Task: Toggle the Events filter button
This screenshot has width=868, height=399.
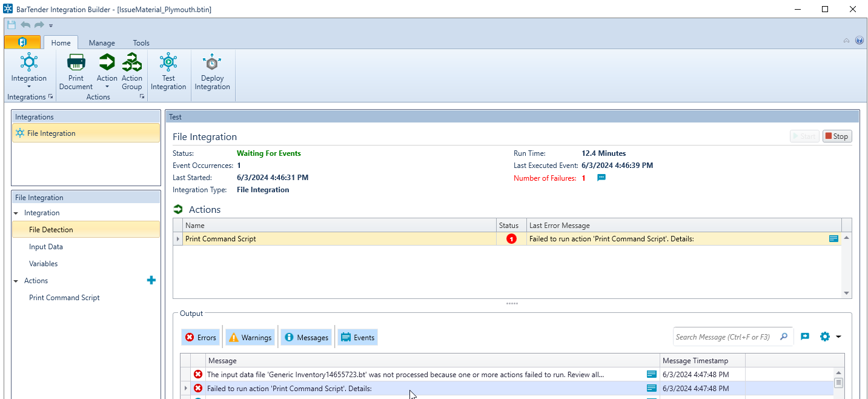Action: point(357,338)
